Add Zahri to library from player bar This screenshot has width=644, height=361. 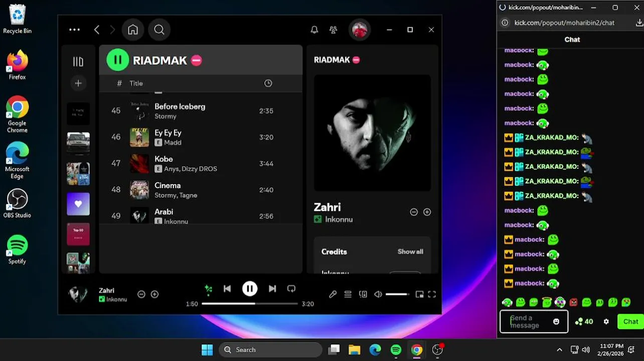[x=154, y=294]
